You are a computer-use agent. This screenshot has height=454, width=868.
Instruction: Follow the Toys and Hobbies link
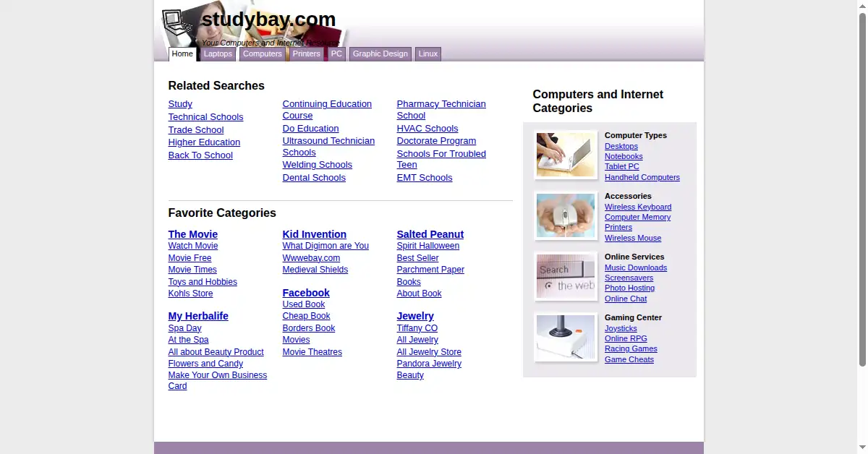(x=203, y=282)
